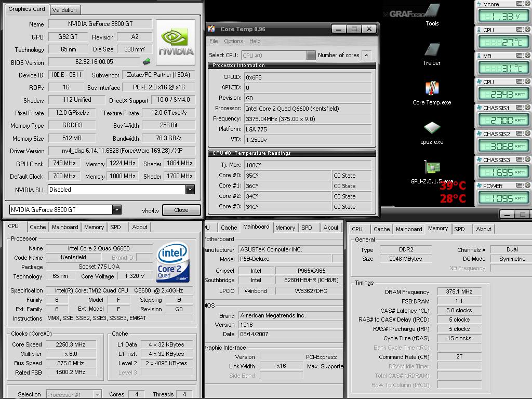The image size is (532, 399).
Task: Click the BIOS Version 62.92.16.00.05 field
Action: 95,62
